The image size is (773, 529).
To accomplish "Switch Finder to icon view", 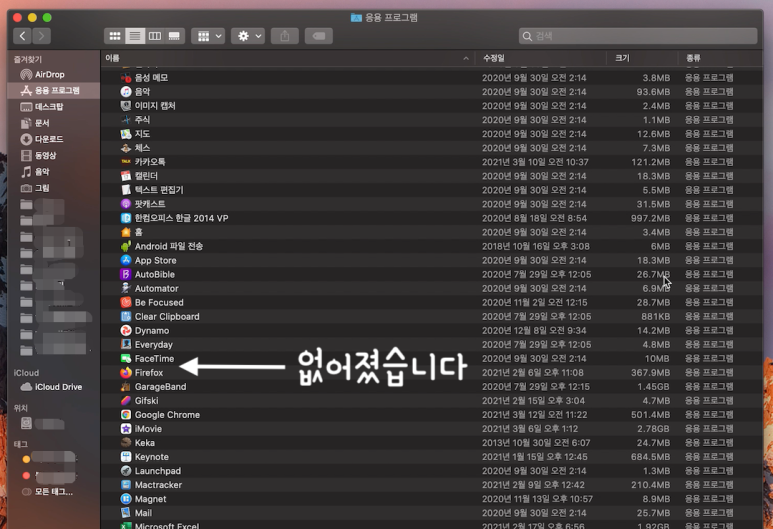I will [115, 36].
